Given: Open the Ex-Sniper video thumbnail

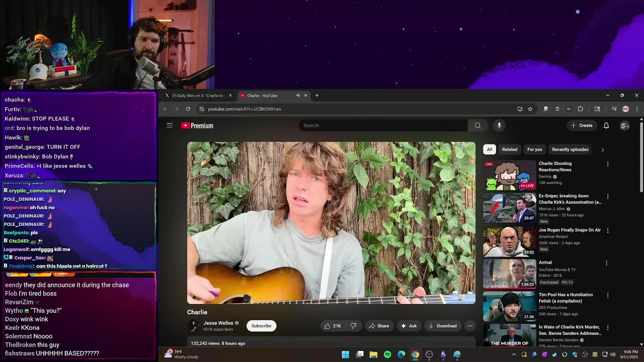Looking at the screenshot, I should [510, 208].
